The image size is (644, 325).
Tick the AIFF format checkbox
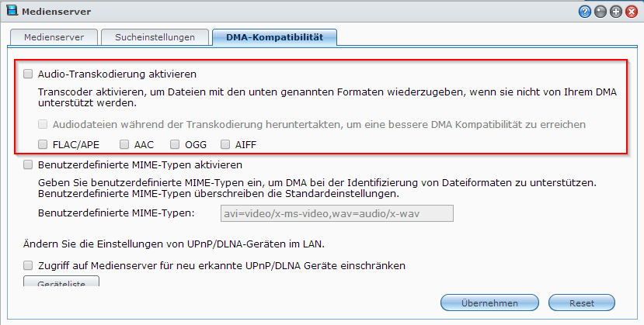click(x=226, y=144)
